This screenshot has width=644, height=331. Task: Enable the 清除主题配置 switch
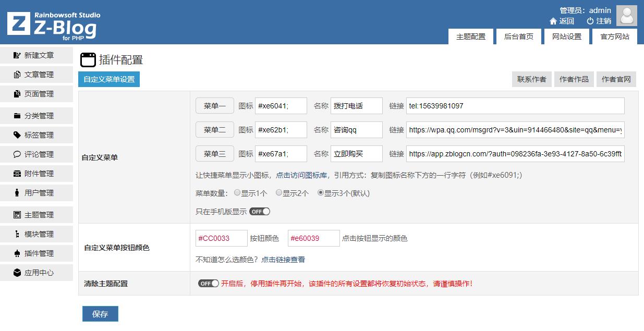[x=208, y=283]
